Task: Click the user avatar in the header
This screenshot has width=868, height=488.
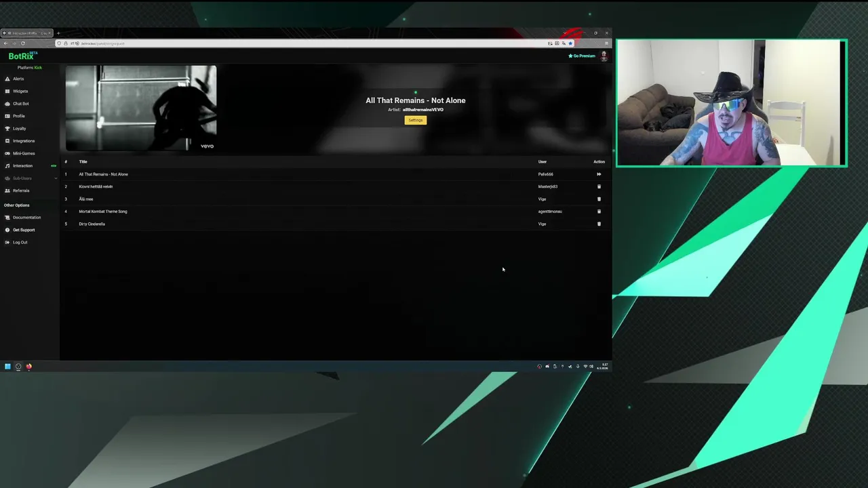Action: coord(604,56)
